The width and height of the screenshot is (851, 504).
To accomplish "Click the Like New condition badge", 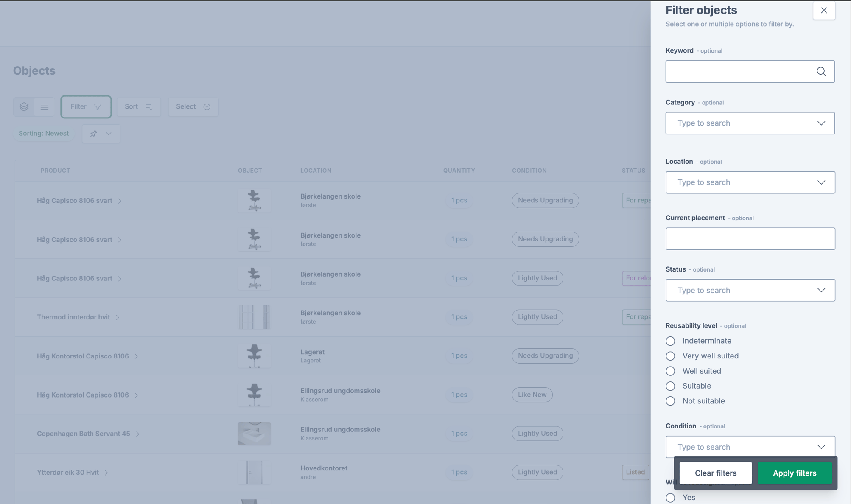I will (532, 395).
